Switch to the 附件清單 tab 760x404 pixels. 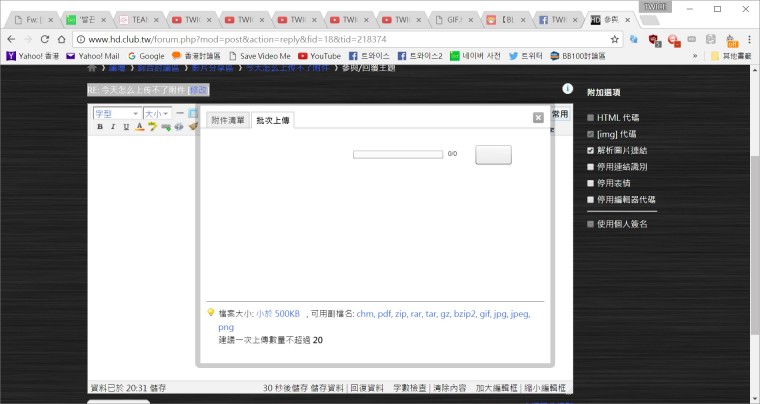click(x=228, y=120)
